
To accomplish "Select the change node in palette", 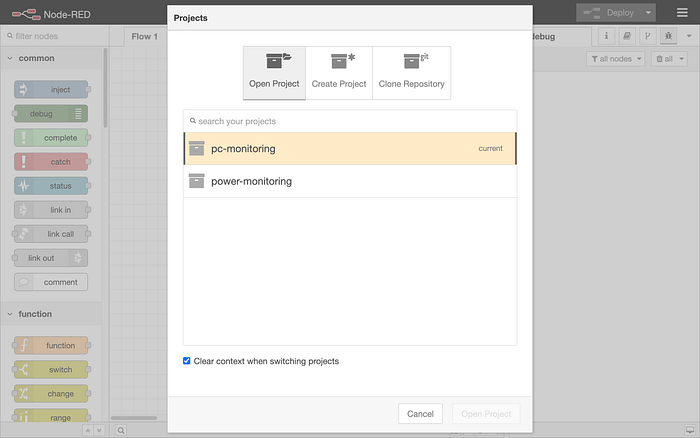I will 51,394.
